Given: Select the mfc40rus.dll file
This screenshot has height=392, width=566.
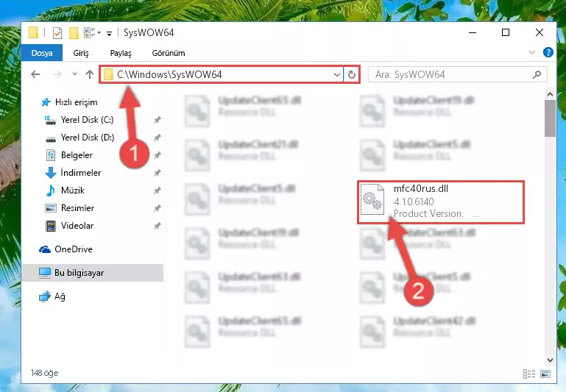Looking at the screenshot, I should [440, 202].
